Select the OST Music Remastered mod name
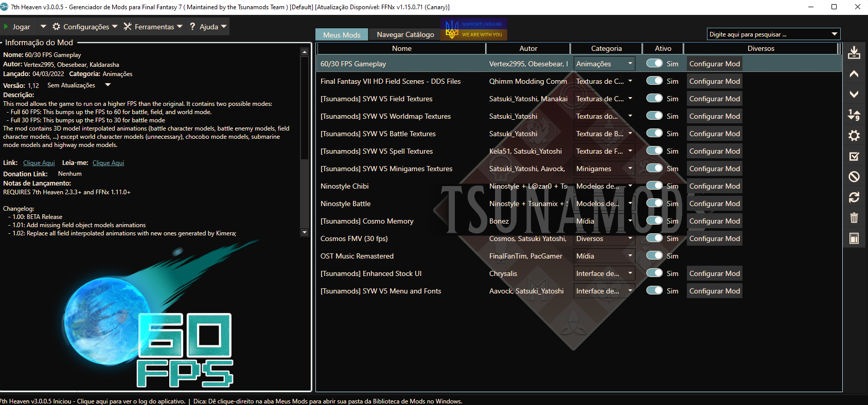The image size is (868, 405). (x=357, y=256)
